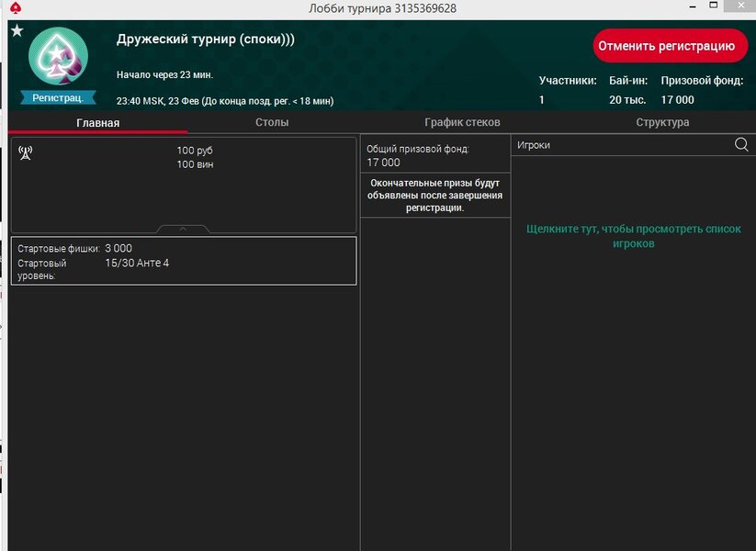Select the Структура tab
Screen dimensions: 756x551
pyautogui.click(x=662, y=122)
